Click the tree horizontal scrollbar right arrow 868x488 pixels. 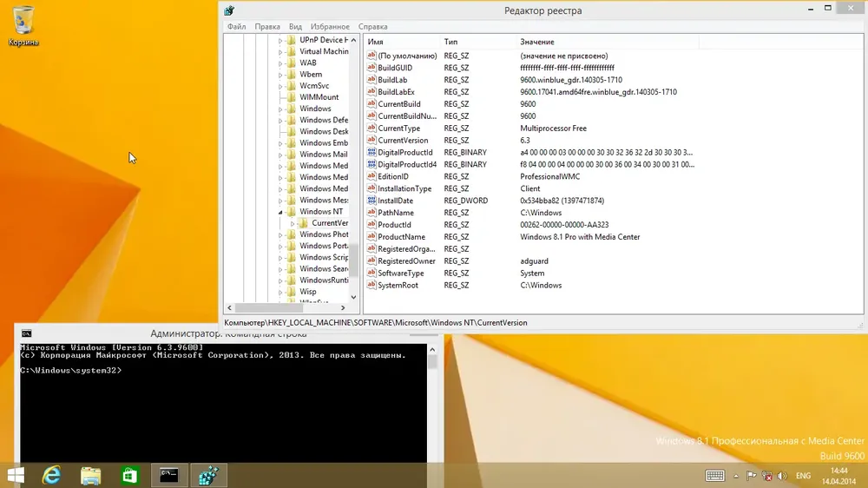(343, 307)
